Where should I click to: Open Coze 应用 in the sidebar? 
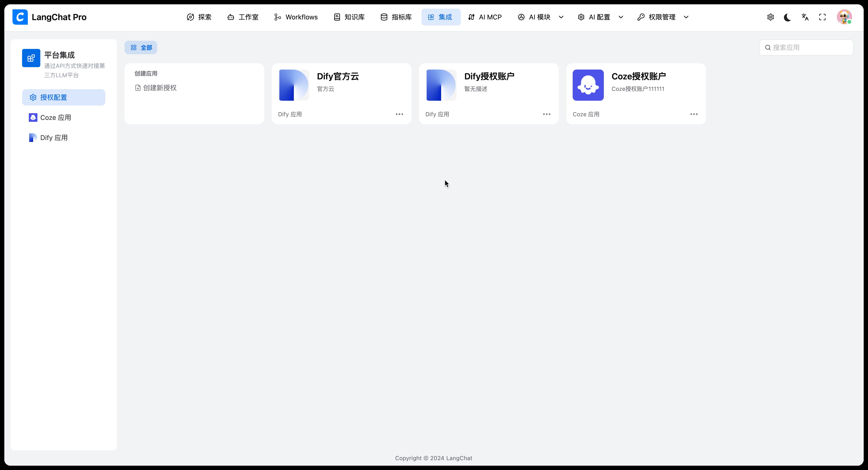(64, 117)
